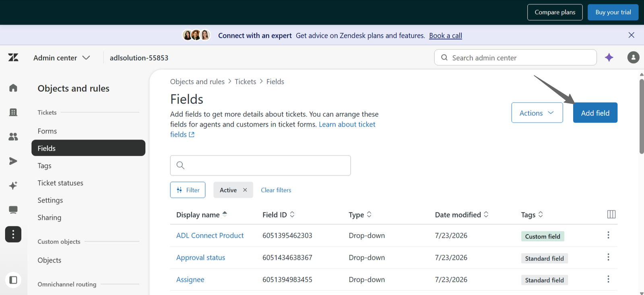
Task: Open Learn about ticket fields link
Action: [347, 124]
